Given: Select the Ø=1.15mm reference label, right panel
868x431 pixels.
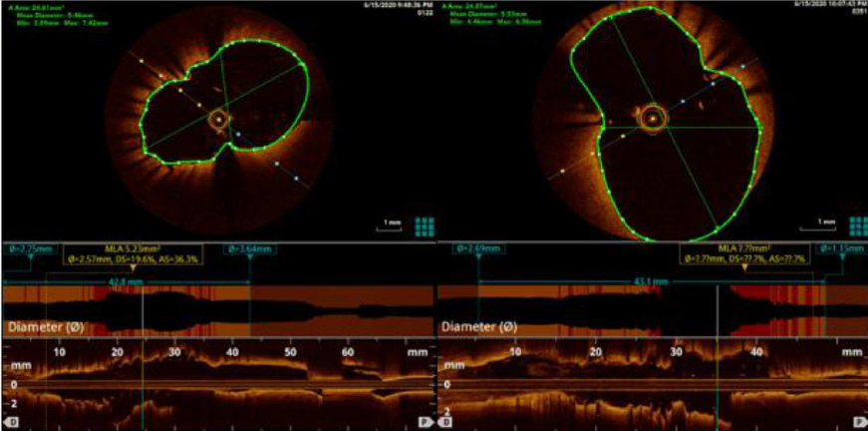Looking at the screenshot, I should [841, 249].
